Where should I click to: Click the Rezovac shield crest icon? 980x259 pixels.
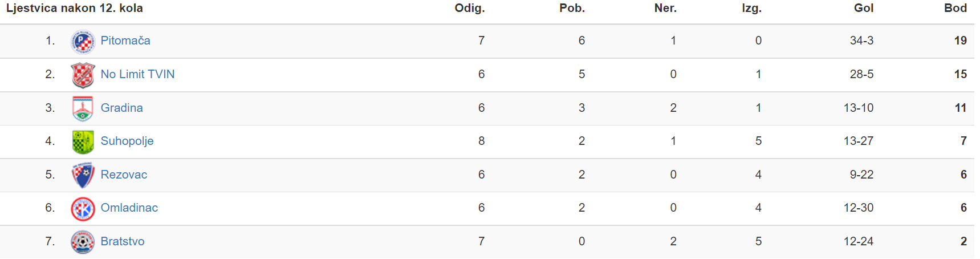tap(83, 175)
